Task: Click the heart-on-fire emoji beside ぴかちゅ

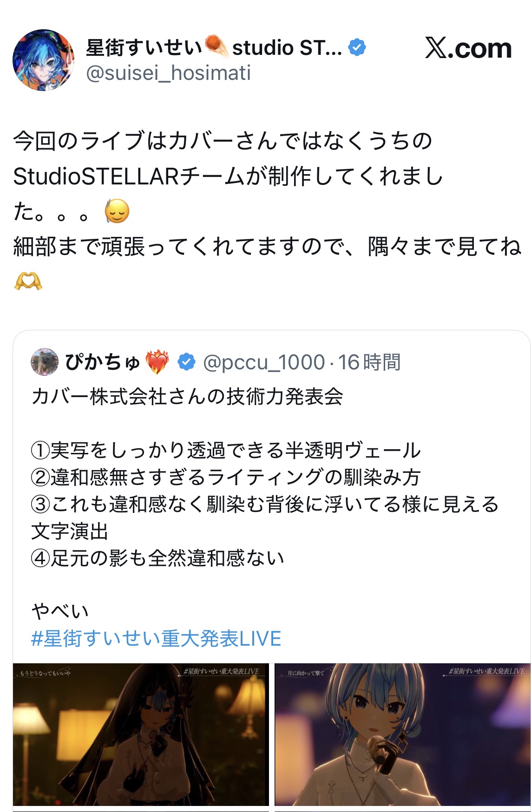Action: 157,362
